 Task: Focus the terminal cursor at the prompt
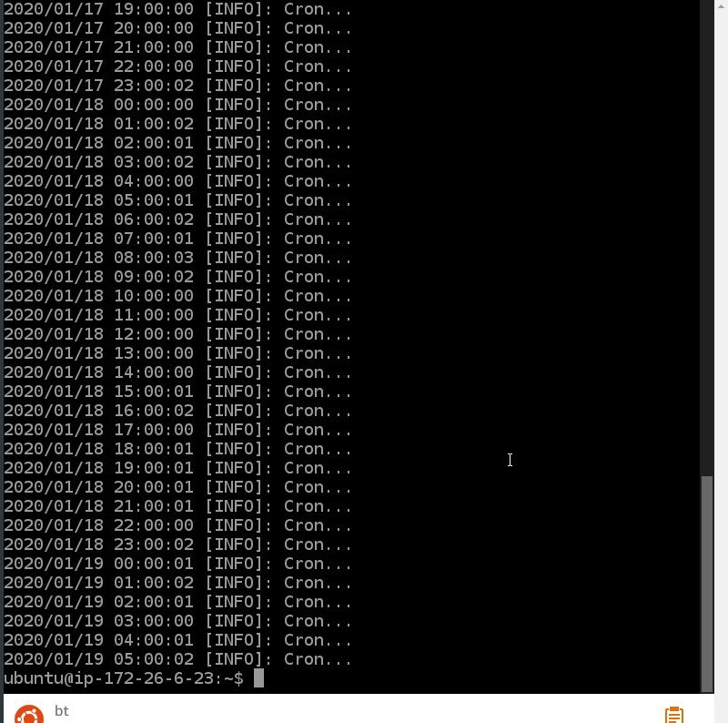258,678
